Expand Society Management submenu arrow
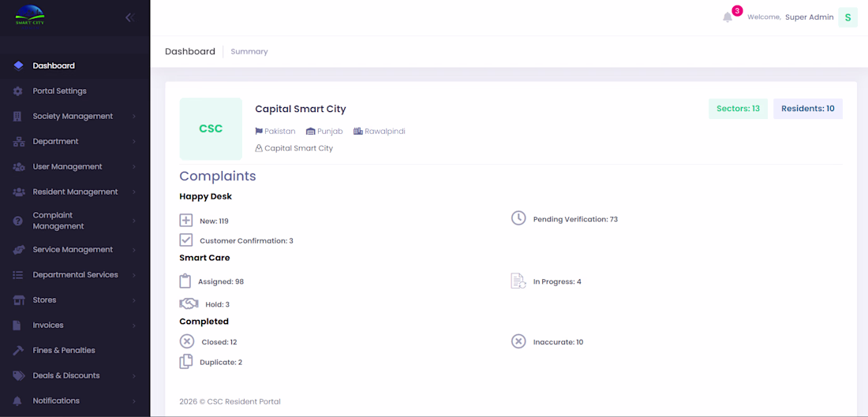 [x=134, y=117]
